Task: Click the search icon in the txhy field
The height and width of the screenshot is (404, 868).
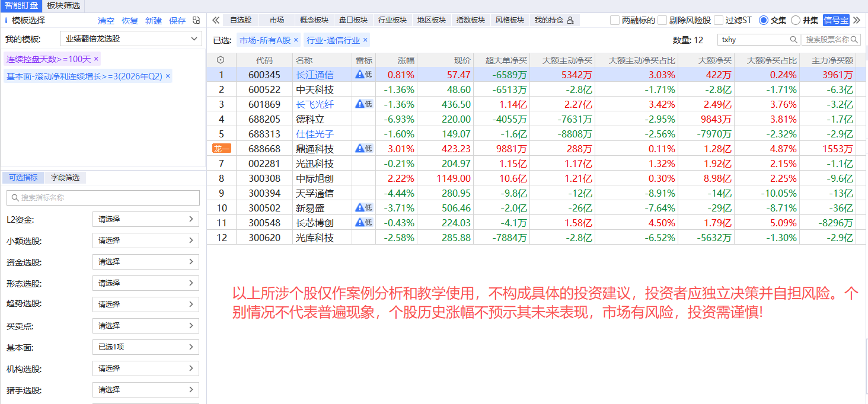Action: pos(794,40)
